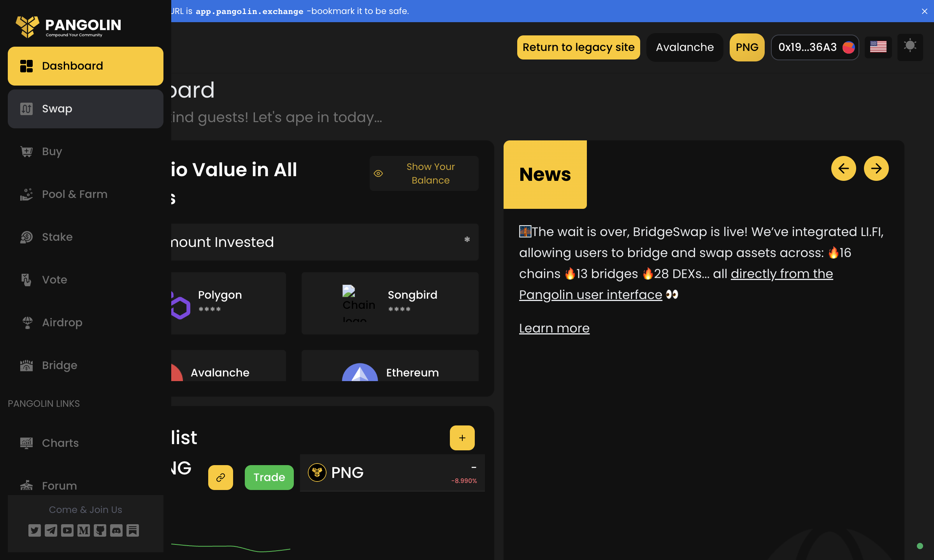The width and height of the screenshot is (934, 560).
Task: Select PNG row in watchlist
Action: click(x=392, y=473)
